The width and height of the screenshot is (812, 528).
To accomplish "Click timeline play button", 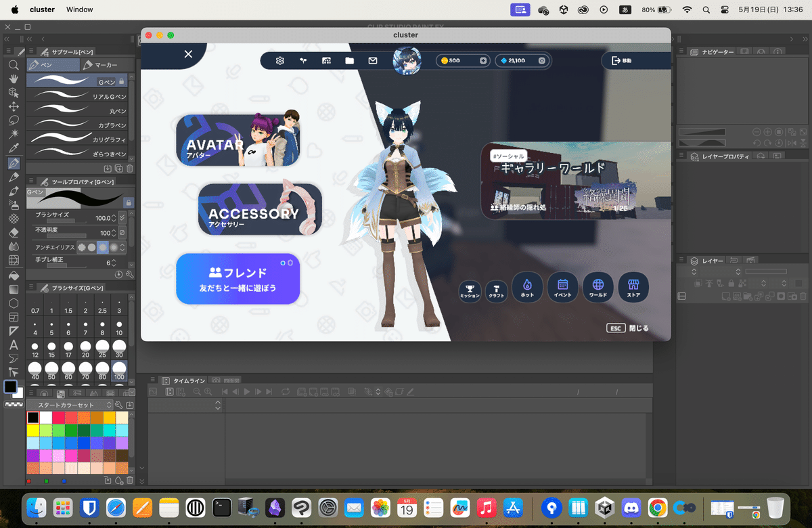I will 247,392.
